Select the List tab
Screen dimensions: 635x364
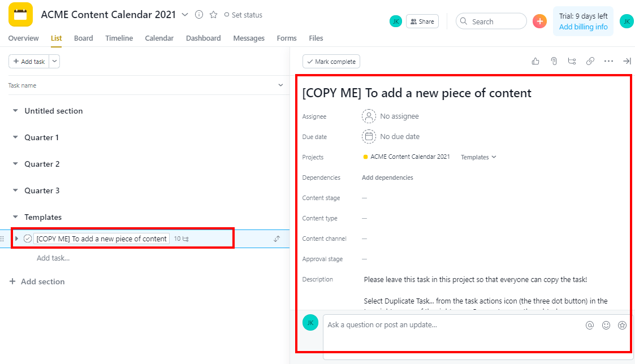57,38
